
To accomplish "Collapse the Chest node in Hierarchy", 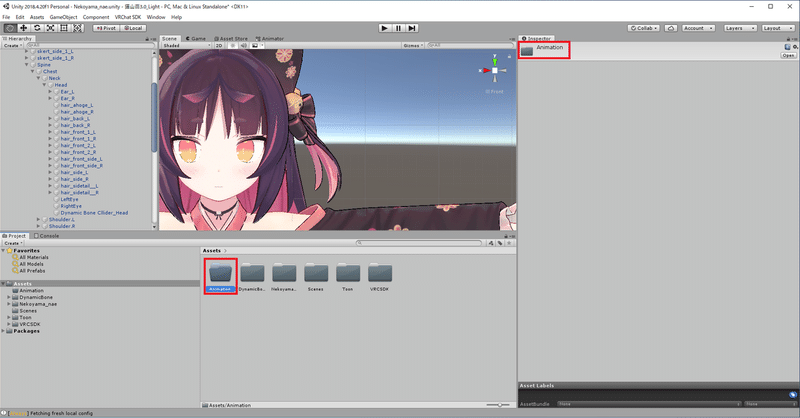I will point(32,72).
